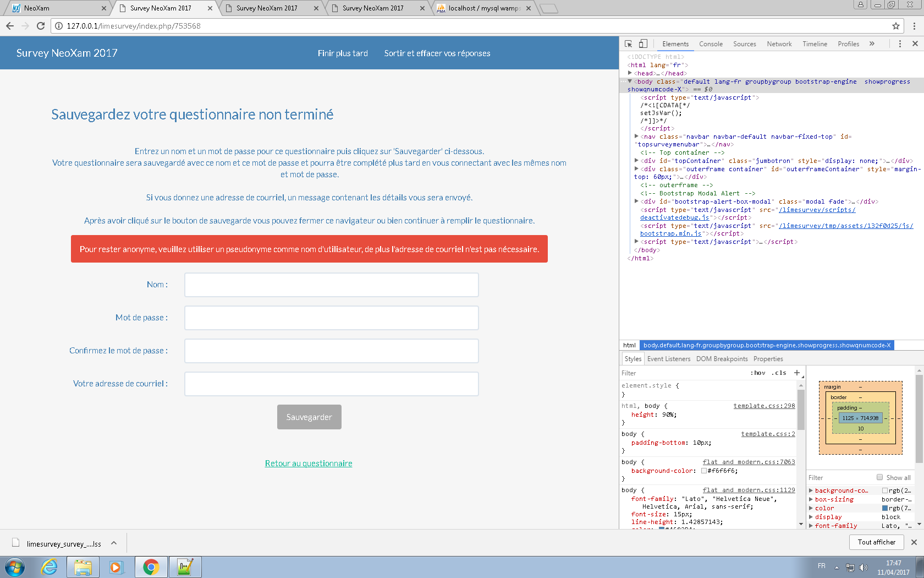924x578 pixels.
Task: Bookmark this page with the star icon
Action: coord(896,26)
